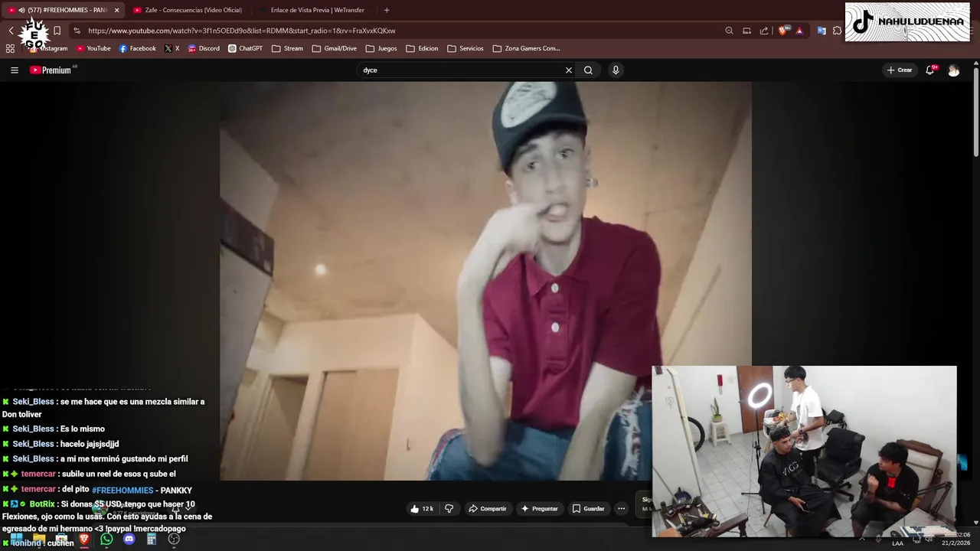The width and height of the screenshot is (980, 551).
Task: Expand the Juegos bookmarks folder
Action: click(x=381, y=48)
